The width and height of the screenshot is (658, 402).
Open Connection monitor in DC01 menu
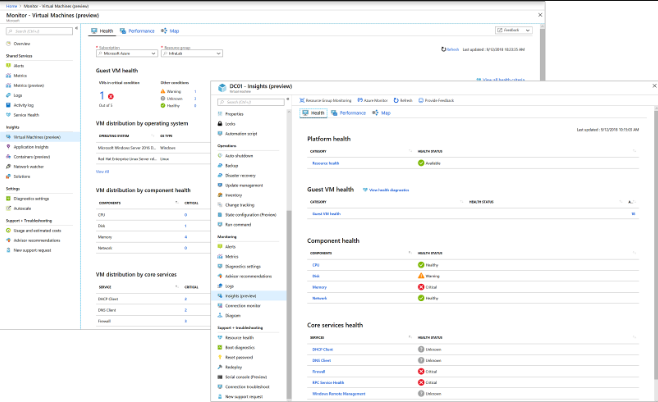tap(243, 306)
